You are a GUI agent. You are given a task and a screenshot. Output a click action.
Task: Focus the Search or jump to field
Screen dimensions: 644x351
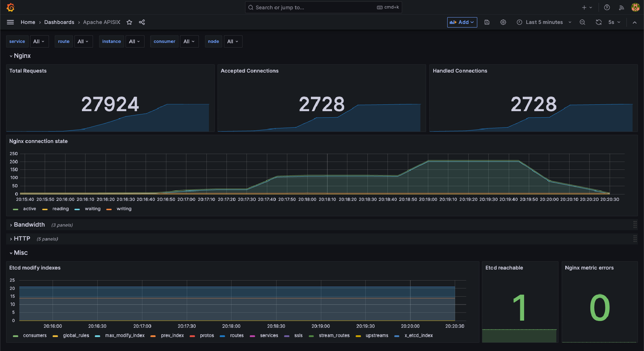(323, 7)
